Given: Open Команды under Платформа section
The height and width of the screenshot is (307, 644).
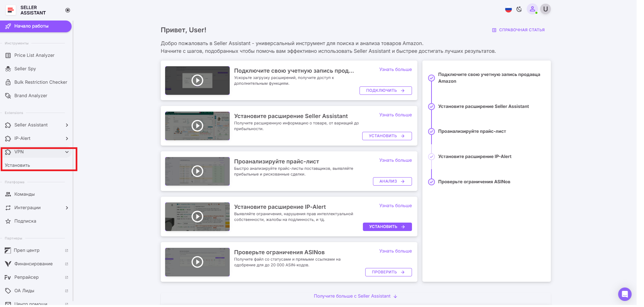Looking at the screenshot, I should [x=24, y=194].
